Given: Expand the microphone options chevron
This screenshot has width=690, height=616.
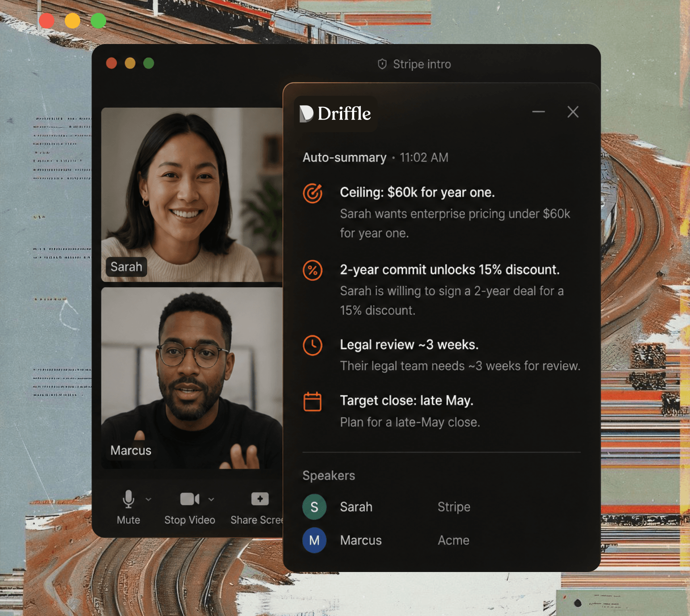Looking at the screenshot, I should (148, 499).
